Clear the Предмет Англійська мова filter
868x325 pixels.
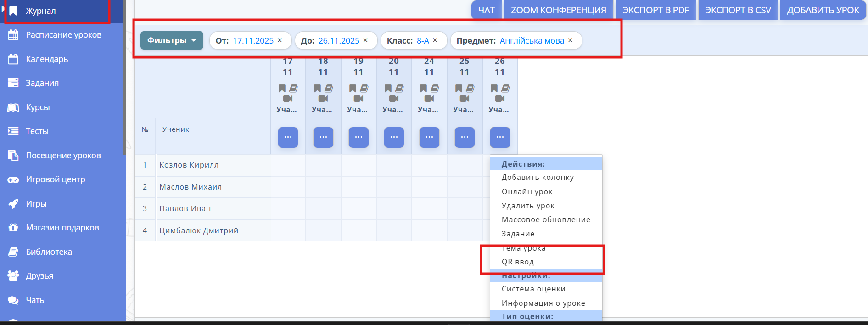tap(571, 40)
